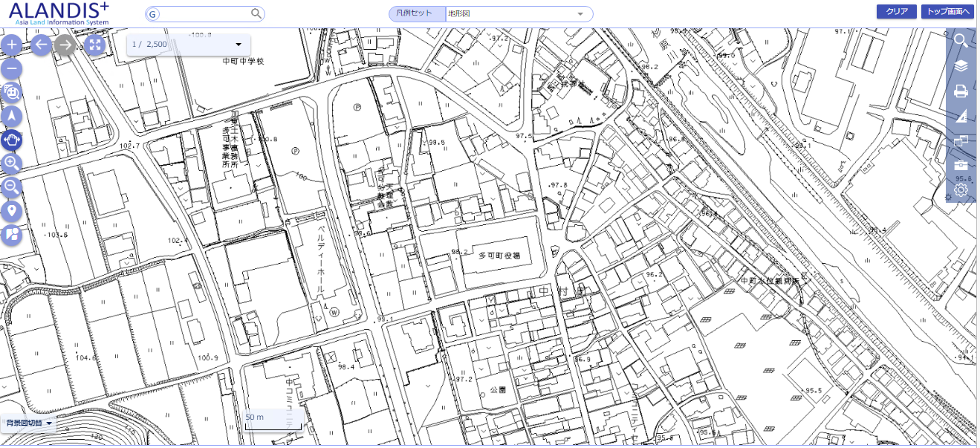Select the magnifier-minus area zoom tool

(x=12, y=187)
